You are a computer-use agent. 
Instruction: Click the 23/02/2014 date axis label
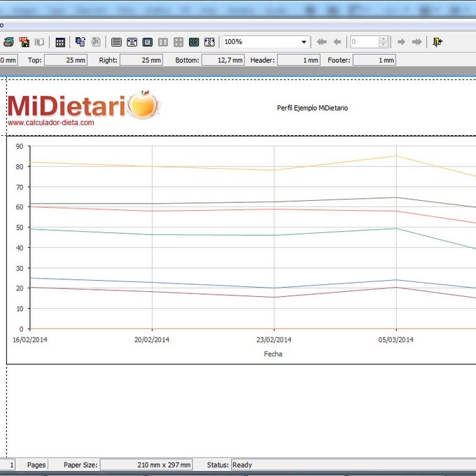[274, 339]
